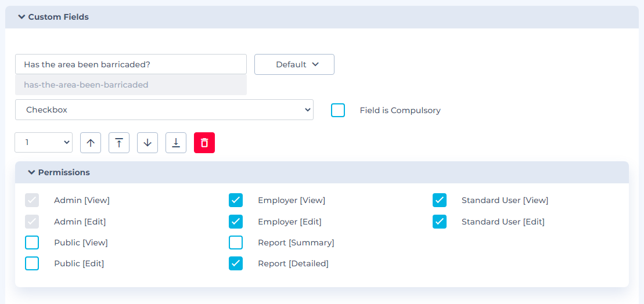Screen dimensions: 644x304
Task: Click the move field down arrow icon
Action: (x=147, y=143)
